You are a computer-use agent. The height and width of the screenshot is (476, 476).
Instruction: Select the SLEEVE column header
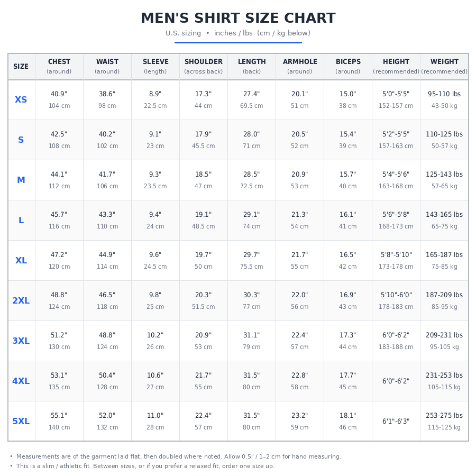[155, 67]
